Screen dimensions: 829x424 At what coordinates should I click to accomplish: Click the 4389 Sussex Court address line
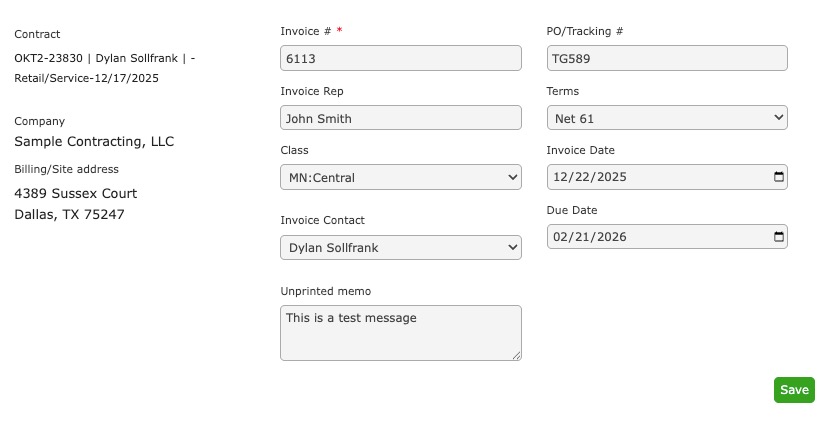pyautogui.click(x=76, y=193)
